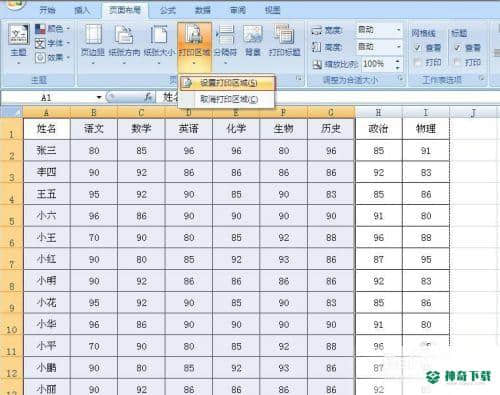Increase the 缩放比例 scale spinner

(x=397, y=61)
